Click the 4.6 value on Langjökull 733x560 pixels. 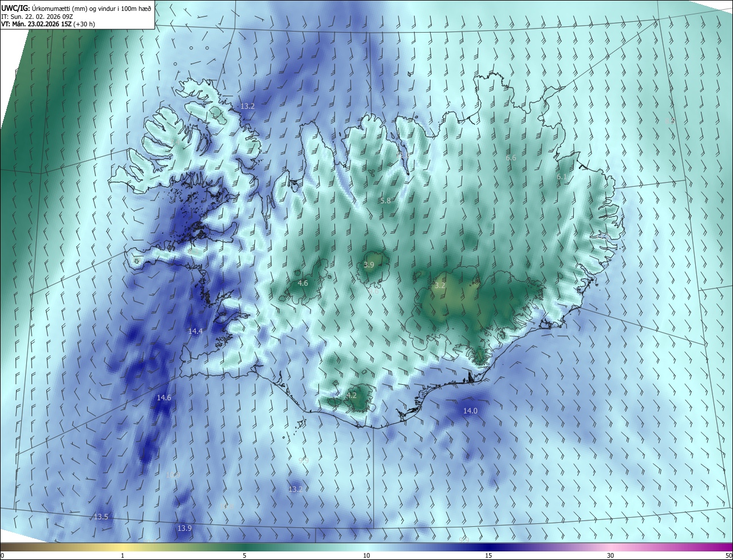(303, 283)
